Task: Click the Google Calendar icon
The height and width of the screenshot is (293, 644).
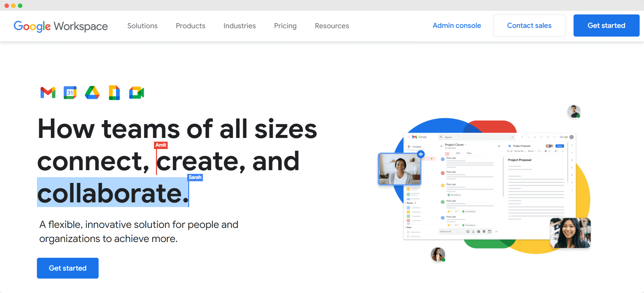Action: pos(70,93)
